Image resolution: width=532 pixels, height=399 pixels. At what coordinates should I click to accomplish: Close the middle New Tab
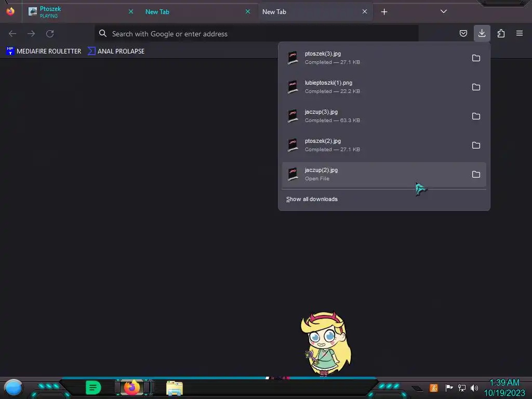pos(248,12)
